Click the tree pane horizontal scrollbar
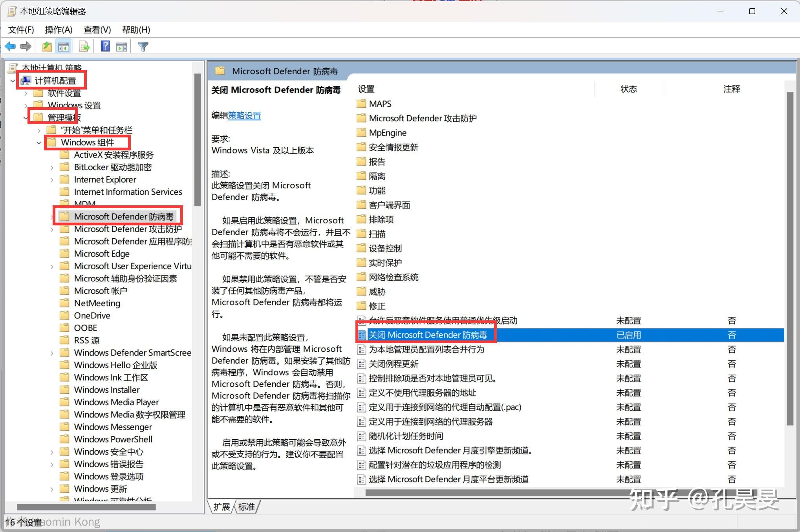The image size is (800, 532). point(86,507)
